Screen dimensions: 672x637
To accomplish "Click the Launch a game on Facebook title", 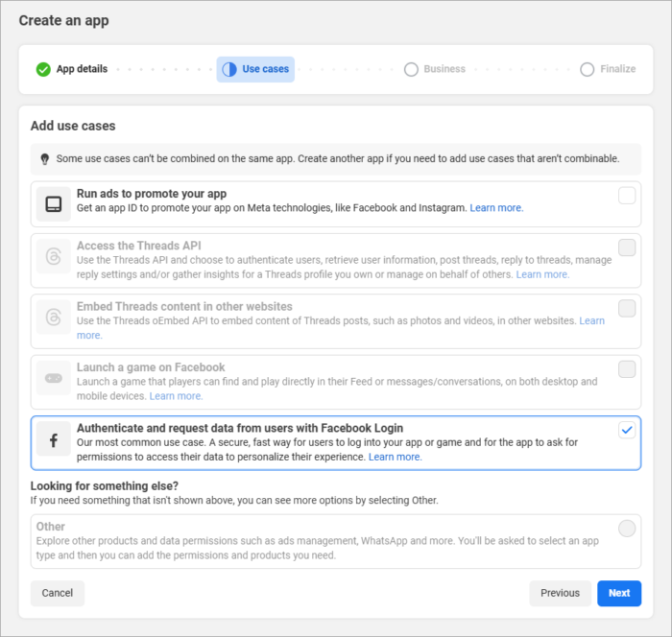I will [151, 367].
